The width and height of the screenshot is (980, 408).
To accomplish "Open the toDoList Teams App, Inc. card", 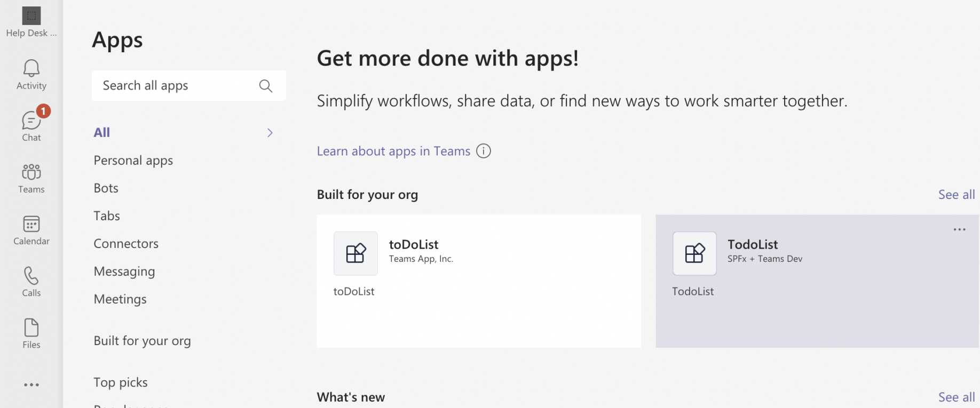I will (478, 281).
